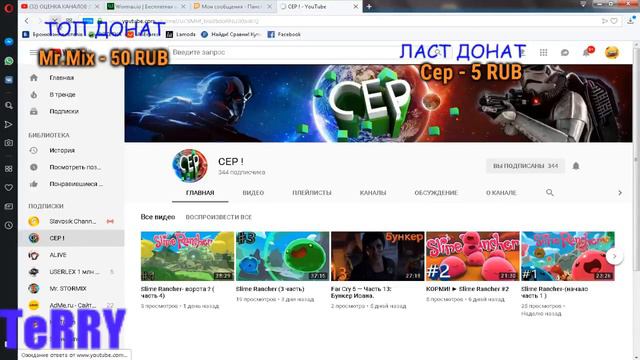
Task: Click title Far Cry 5 — Часть 13
Action: [x=361, y=292]
